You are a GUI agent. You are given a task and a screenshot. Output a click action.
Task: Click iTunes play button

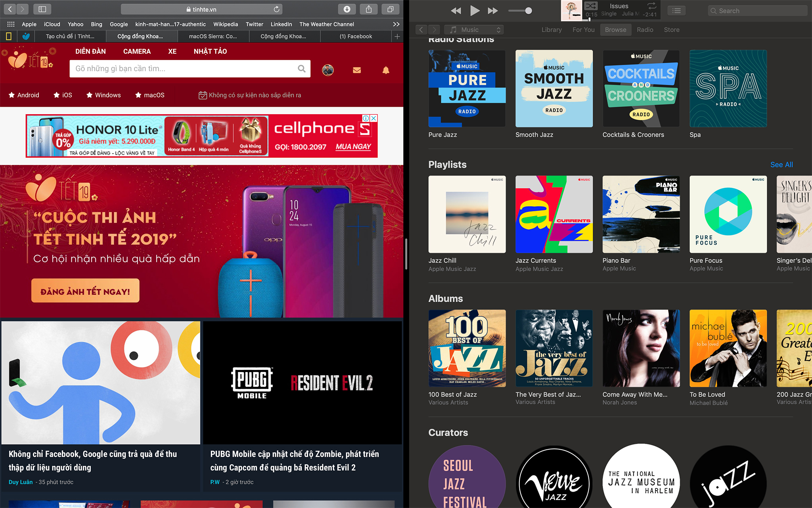click(x=474, y=11)
